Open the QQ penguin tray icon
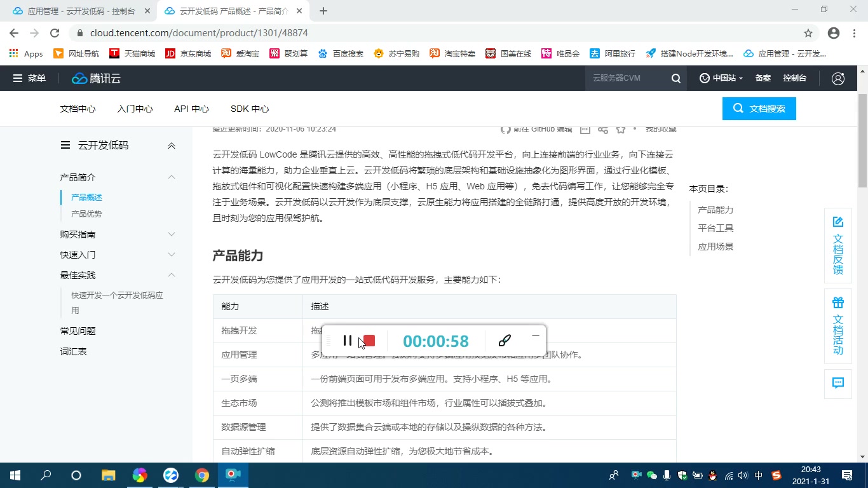The width and height of the screenshot is (868, 488). point(712,475)
